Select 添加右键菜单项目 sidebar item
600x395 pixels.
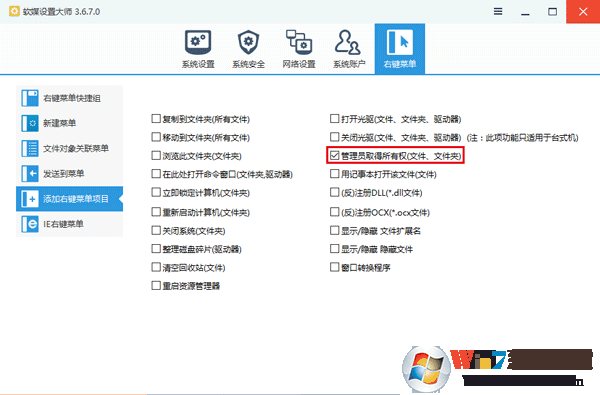click(69, 199)
